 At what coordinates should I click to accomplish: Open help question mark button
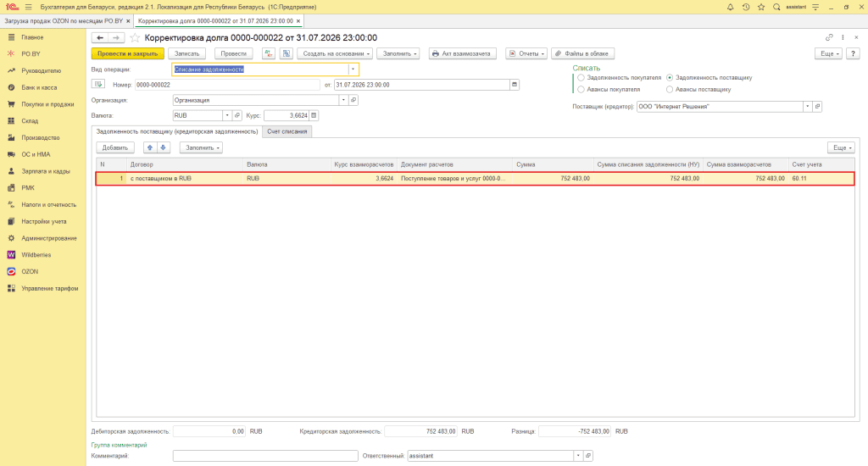point(853,53)
